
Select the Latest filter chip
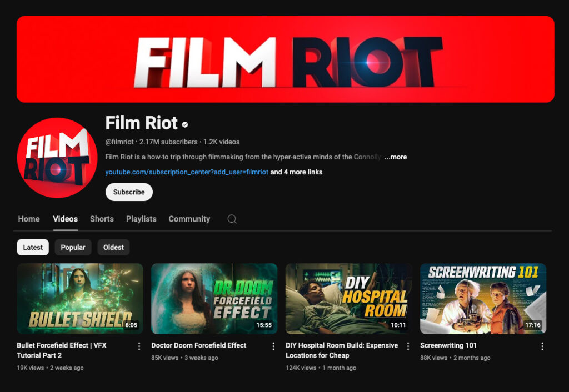pyautogui.click(x=32, y=247)
